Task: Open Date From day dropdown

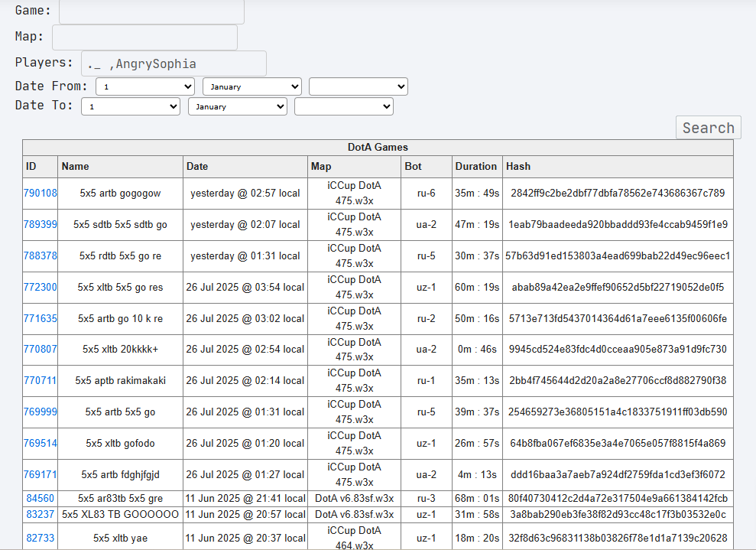Action: coord(145,87)
